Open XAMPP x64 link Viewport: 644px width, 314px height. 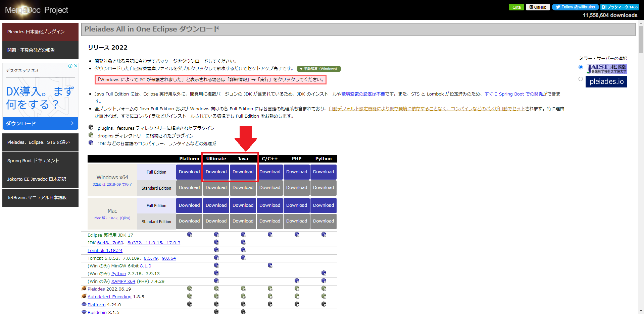point(123,281)
